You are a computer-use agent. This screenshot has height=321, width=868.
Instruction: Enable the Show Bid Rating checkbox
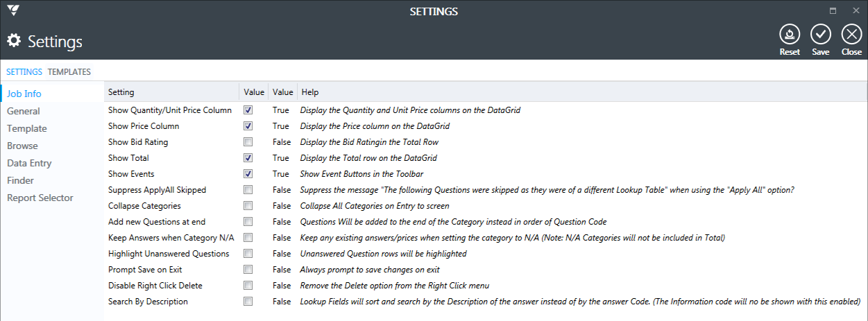pos(248,142)
